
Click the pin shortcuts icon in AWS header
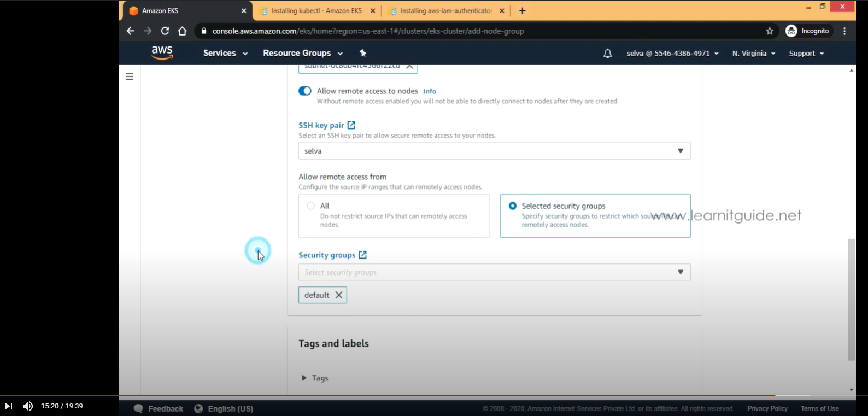(x=363, y=53)
